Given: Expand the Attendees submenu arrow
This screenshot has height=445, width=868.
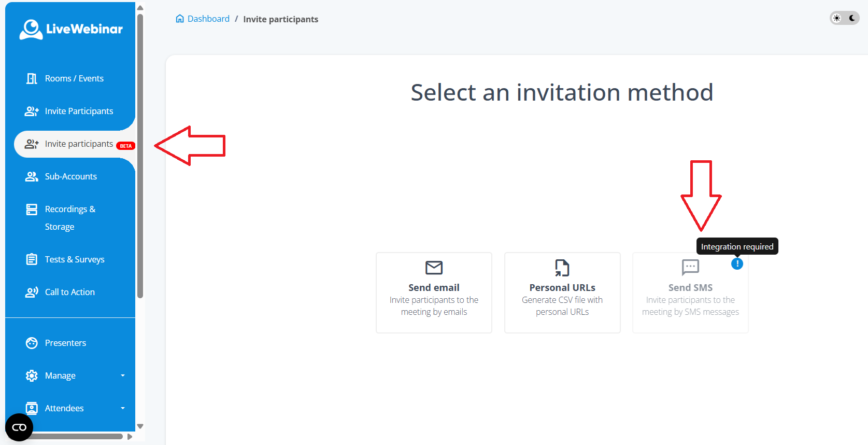Looking at the screenshot, I should (x=123, y=408).
